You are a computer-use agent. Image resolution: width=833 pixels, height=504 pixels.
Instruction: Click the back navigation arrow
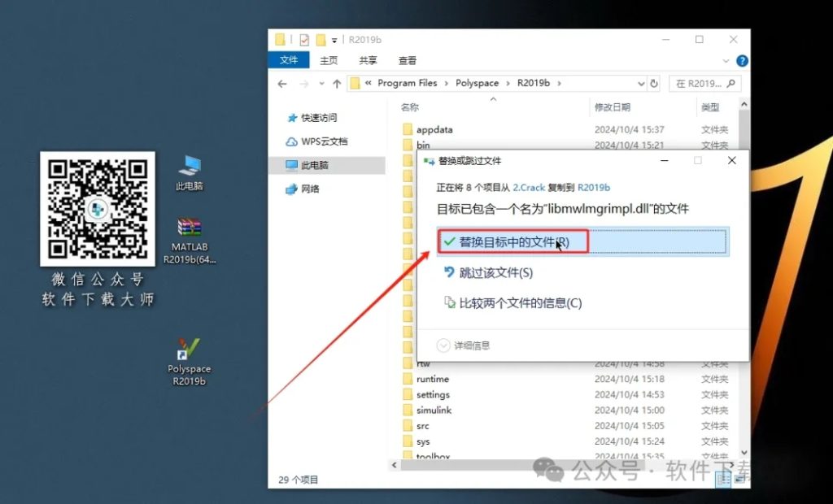(x=281, y=83)
